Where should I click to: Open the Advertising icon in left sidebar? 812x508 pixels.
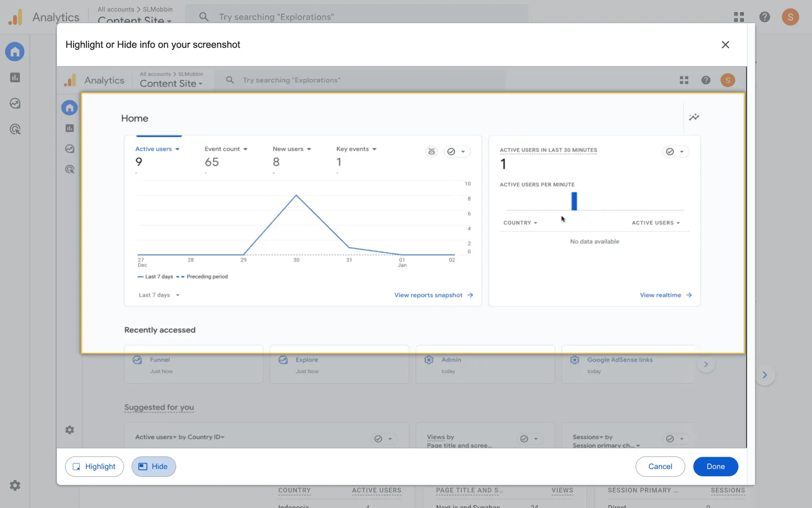(x=15, y=129)
